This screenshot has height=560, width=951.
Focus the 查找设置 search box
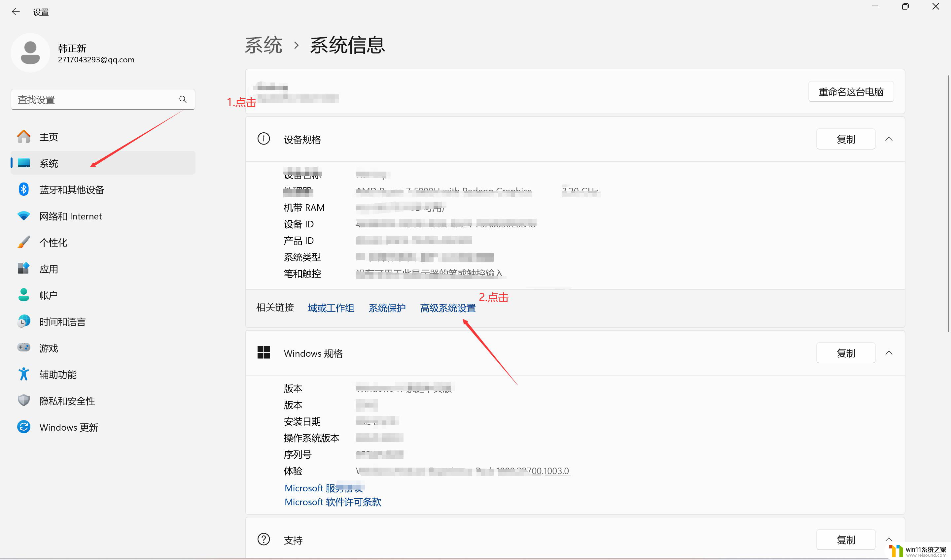[103, 99]
